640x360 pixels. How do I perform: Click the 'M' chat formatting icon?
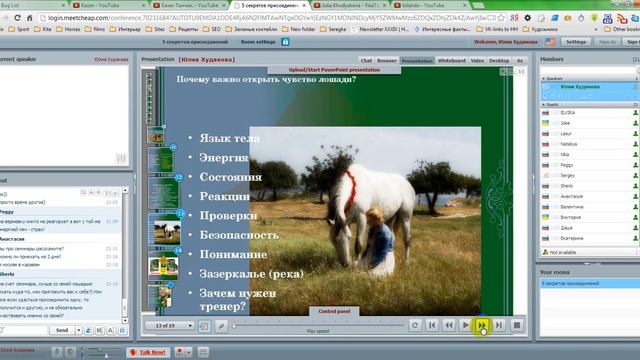(99, 331)
